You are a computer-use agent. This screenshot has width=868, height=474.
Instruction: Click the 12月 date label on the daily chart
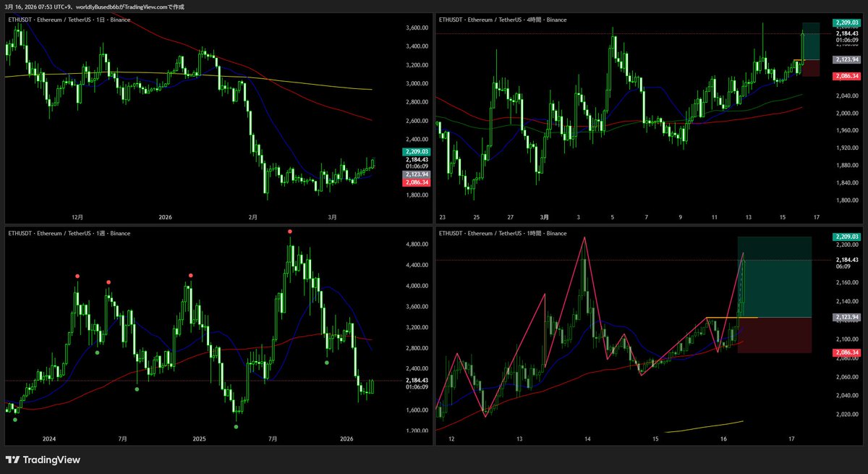77,216
